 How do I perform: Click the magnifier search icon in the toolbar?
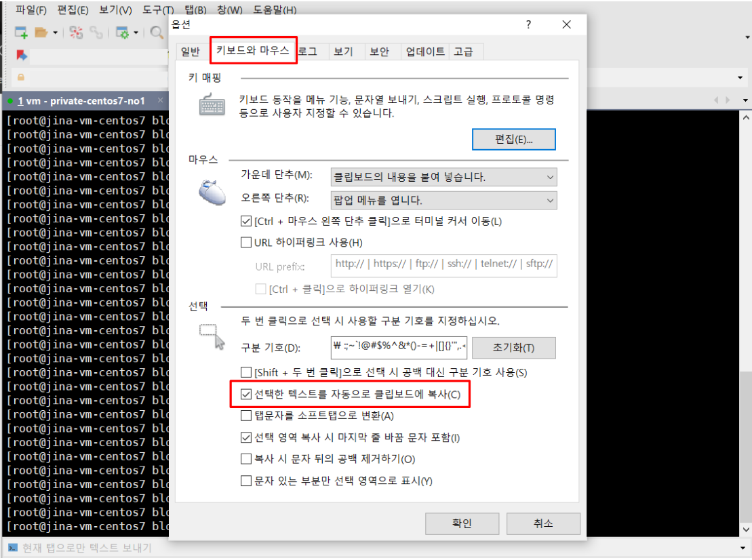click(x=157, y=33)
